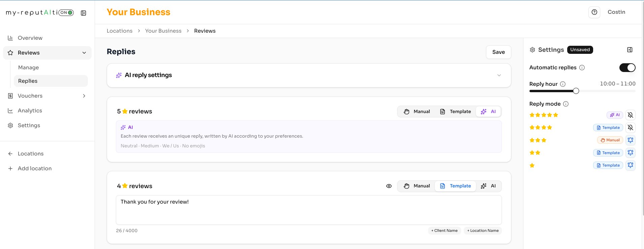Collapse the Settings panel with the panel icon
Viewport: 644px width, 249px height.
point(630,50)
